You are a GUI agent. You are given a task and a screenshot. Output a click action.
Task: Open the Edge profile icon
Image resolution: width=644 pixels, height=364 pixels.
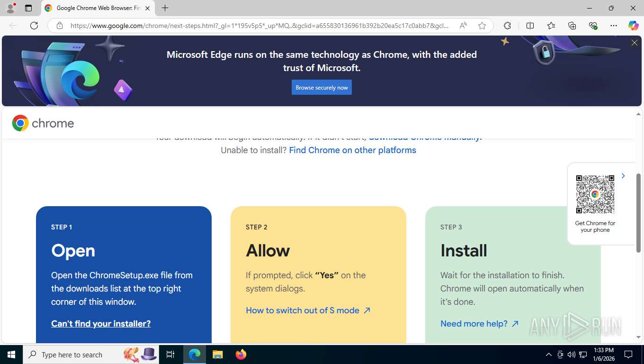coord(10,8)
